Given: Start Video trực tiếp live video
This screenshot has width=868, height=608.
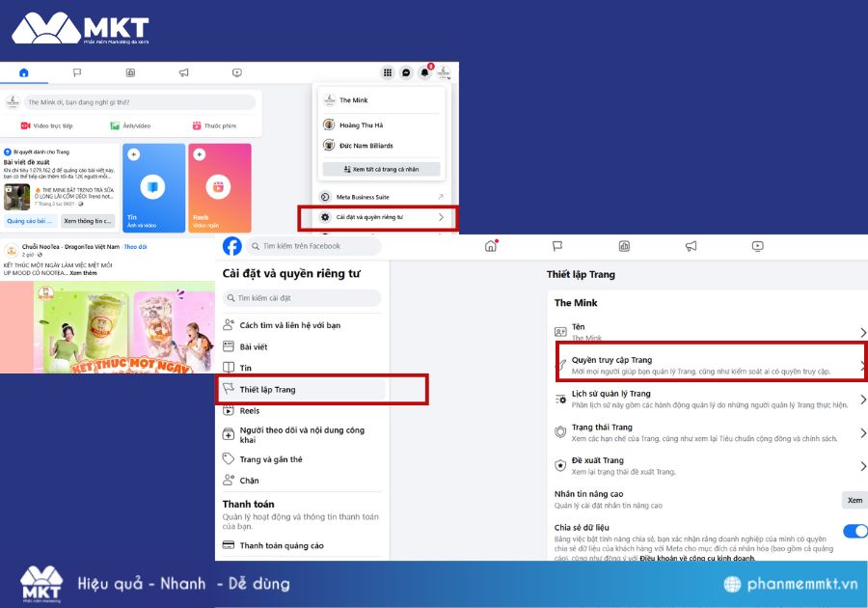Looking at the screenshot, I should pyautogui.click(x=46, y=125).
